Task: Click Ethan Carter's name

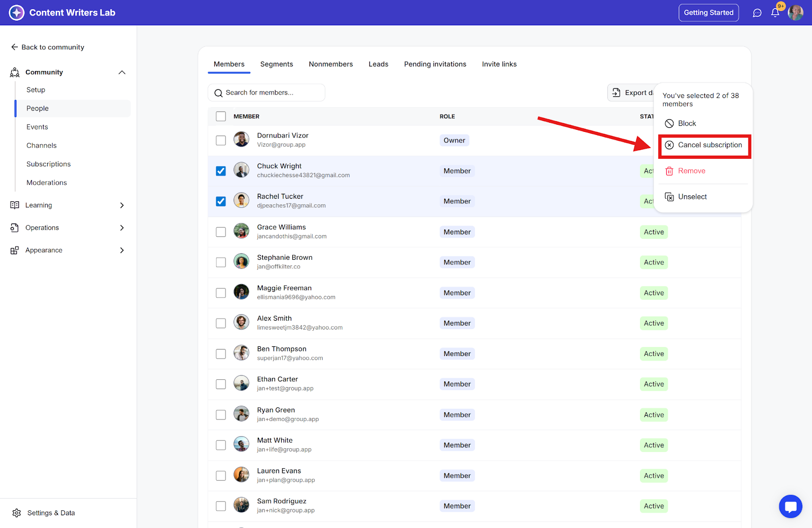Action: pos(278,379)
